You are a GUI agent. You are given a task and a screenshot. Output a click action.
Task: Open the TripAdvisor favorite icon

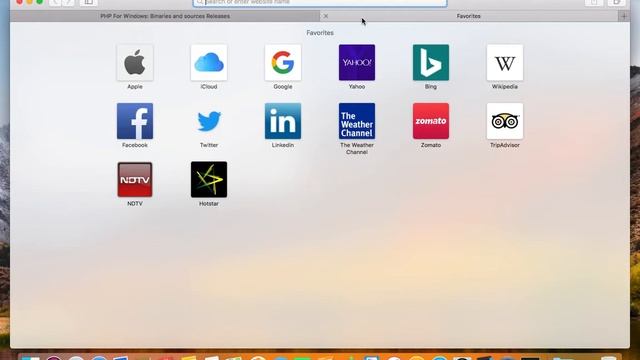point(505,121)
